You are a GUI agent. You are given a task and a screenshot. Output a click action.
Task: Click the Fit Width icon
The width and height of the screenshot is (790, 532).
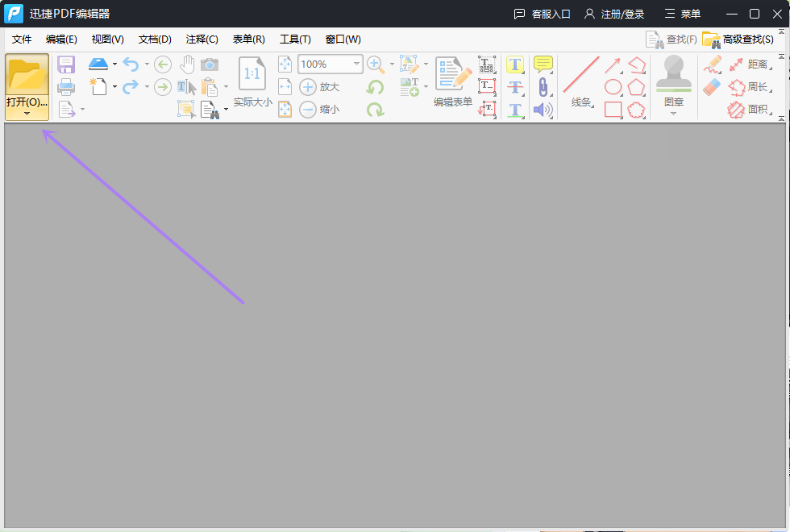(x=285, y=87)
